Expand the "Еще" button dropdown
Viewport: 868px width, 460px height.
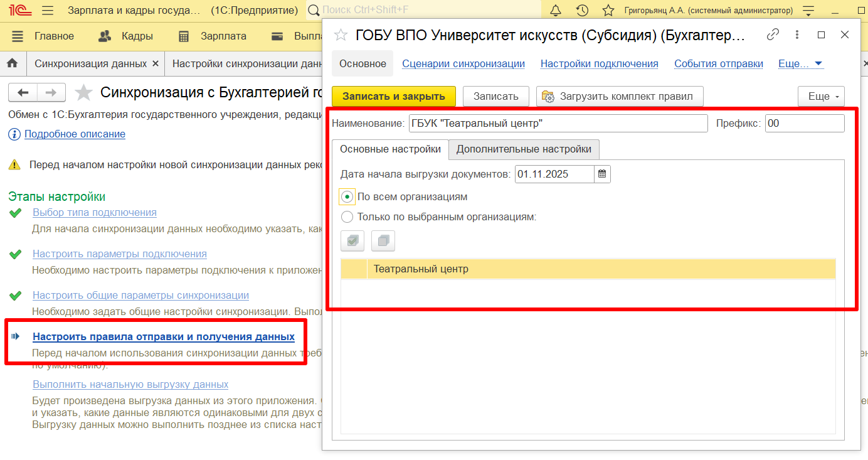coord(821,97)
